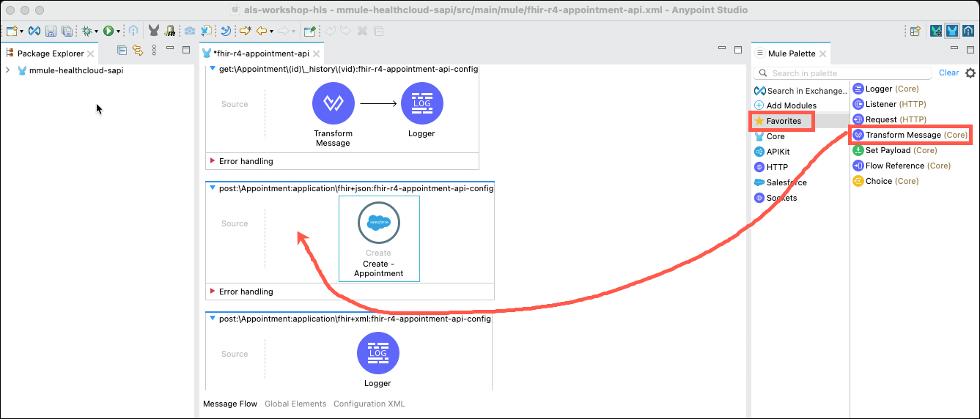This screenshot has height=419, width=980.
Task: Select the Package Explorer tab
Action: pyautogui.click(x=51, y=53)
